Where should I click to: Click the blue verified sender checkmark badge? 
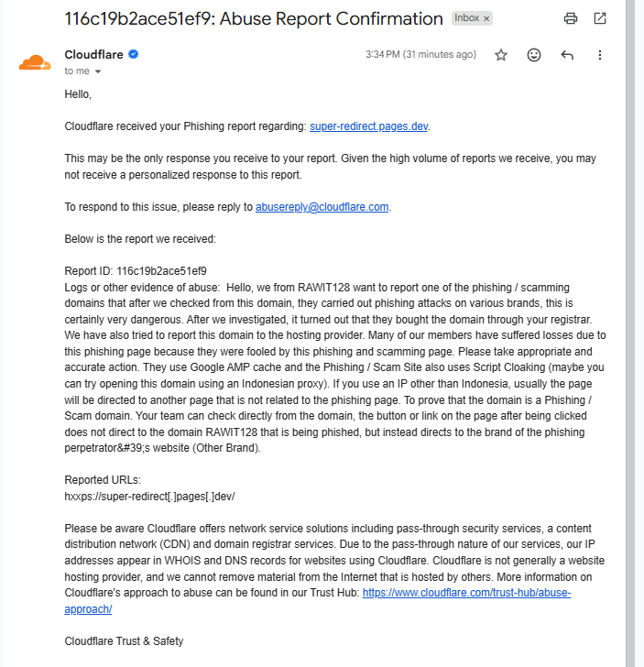coord(133,54)
